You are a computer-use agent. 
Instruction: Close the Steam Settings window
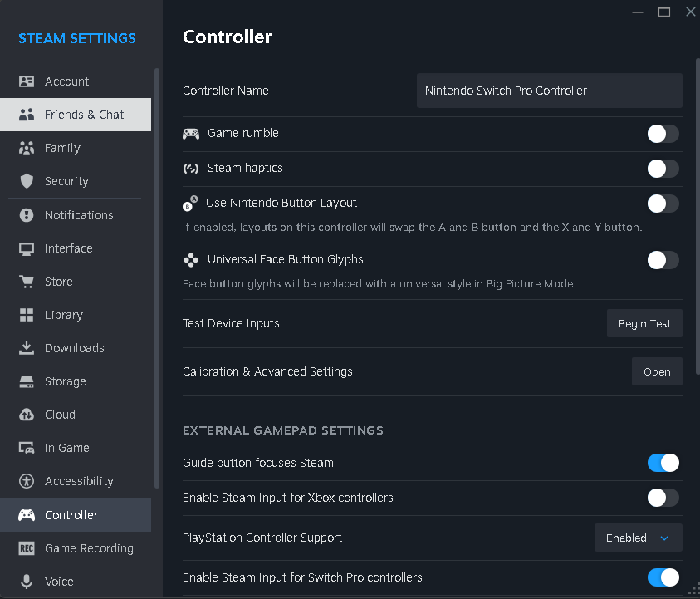tap(691, 12)
